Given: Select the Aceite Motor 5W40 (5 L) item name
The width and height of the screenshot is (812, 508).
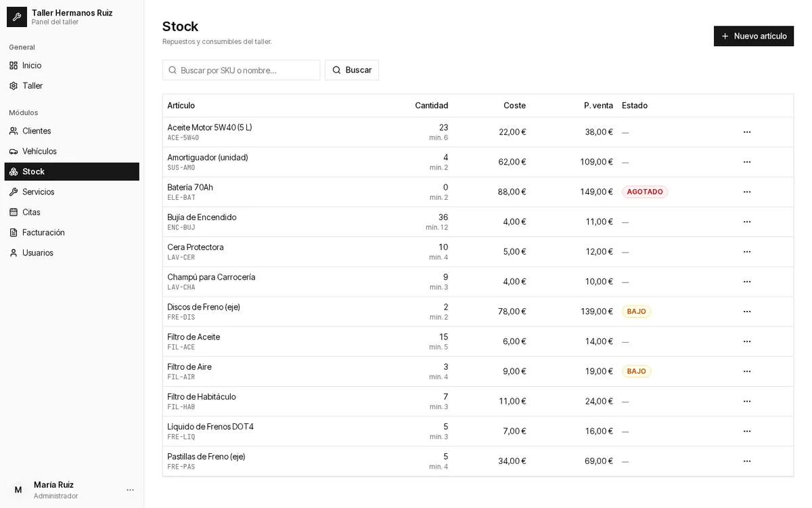Looking at the screenshot, I should tap(210, 127).
